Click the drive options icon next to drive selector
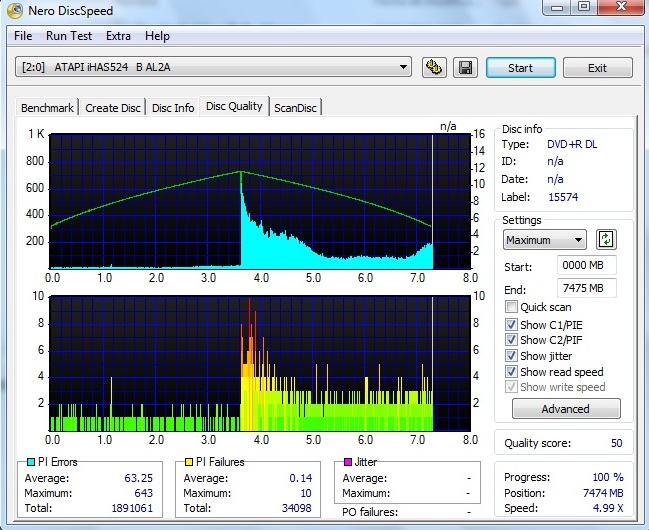The width and height of the screenshot is (649, 530). pos(434,68)
